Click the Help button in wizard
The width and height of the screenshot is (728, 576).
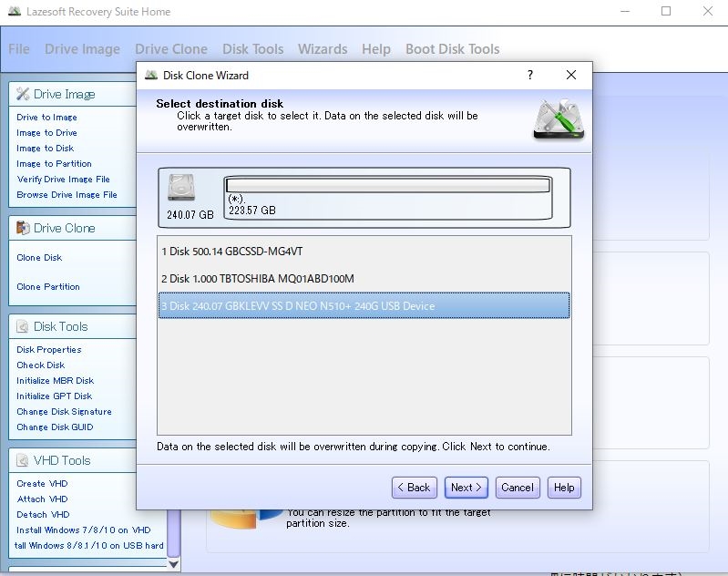564,488
